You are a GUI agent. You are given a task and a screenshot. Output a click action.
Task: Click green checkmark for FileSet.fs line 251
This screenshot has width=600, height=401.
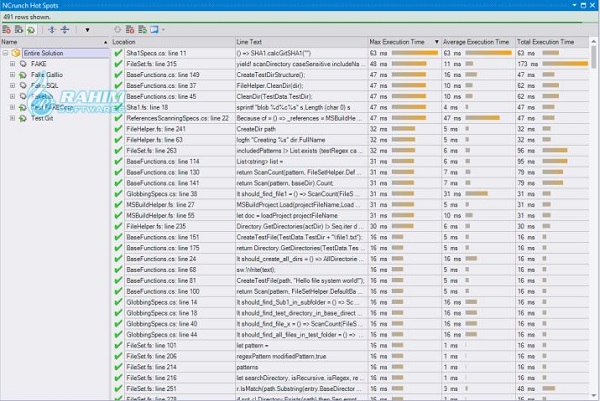click(x=118, y=389)
